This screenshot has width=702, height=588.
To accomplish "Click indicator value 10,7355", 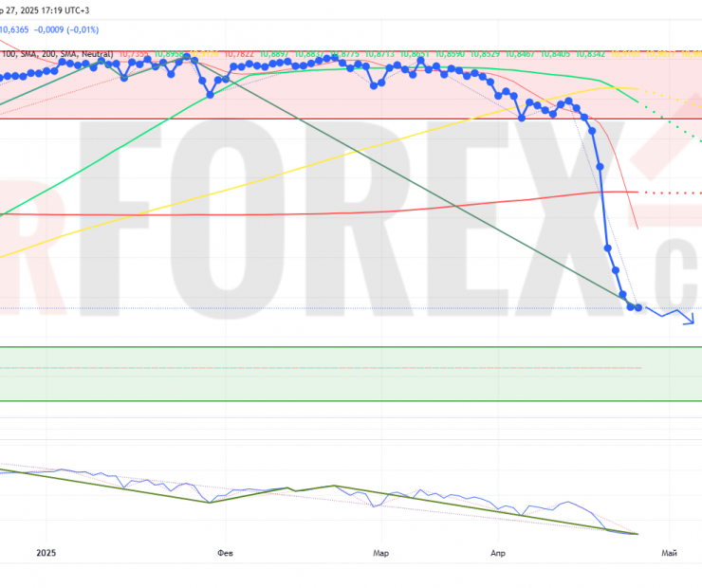I will (x=134, y=54).
